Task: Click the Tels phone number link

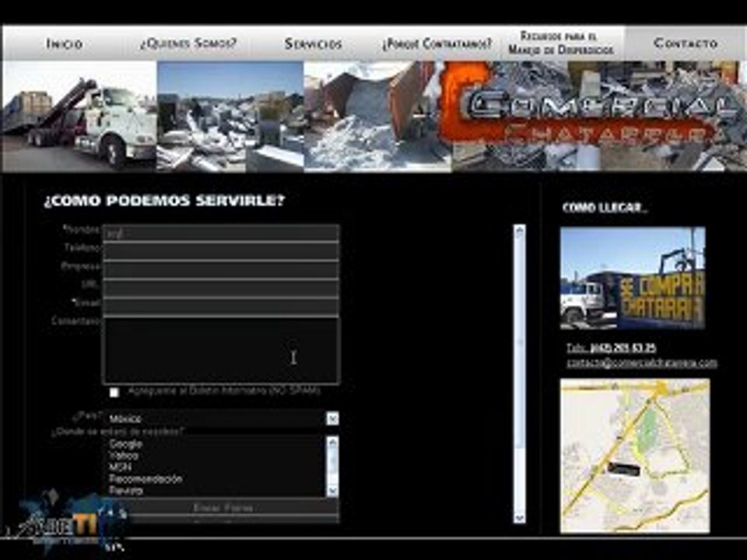Action: pyautogui.click(x=612, y=348)
